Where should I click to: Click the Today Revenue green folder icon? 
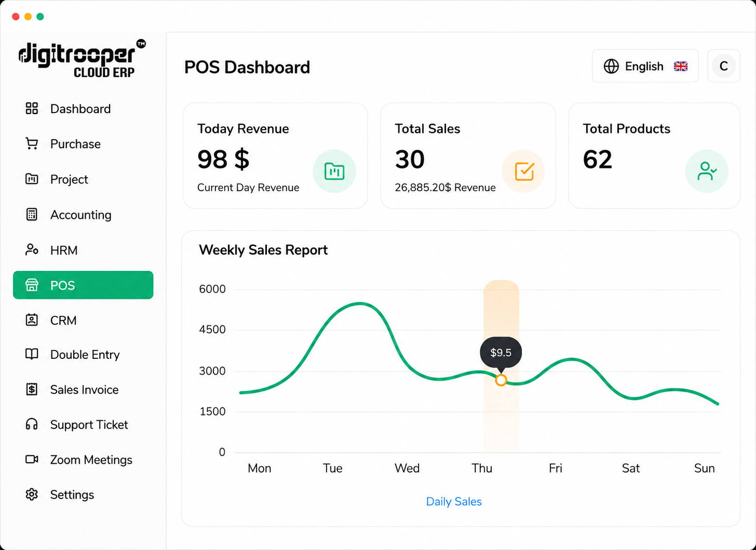[334, 171]
